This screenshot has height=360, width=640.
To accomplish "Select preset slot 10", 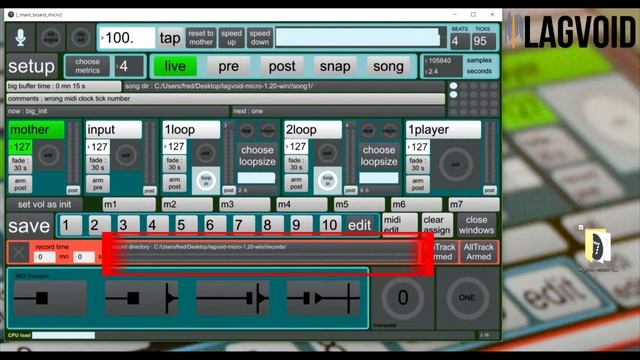I will coord(329,225).
